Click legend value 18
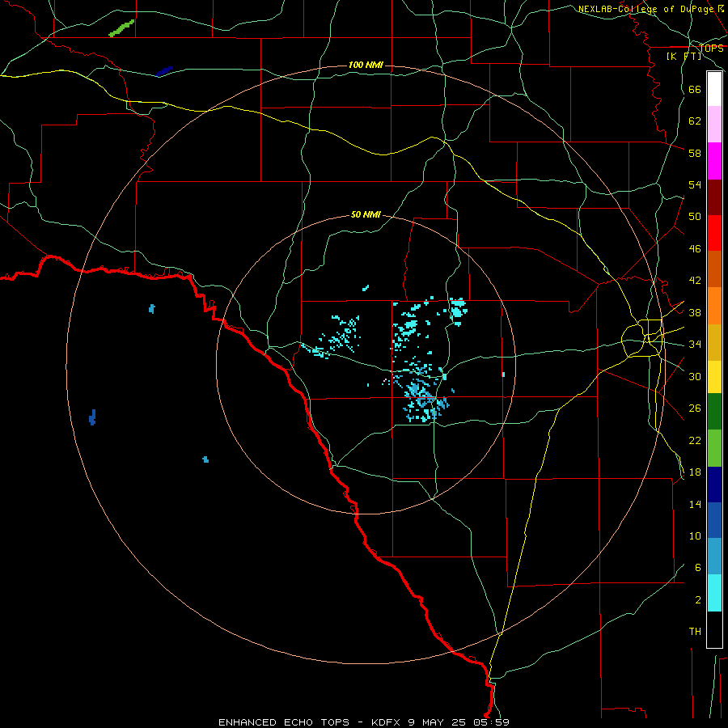This screenshot has width=728, height=728. coord(695,472)
